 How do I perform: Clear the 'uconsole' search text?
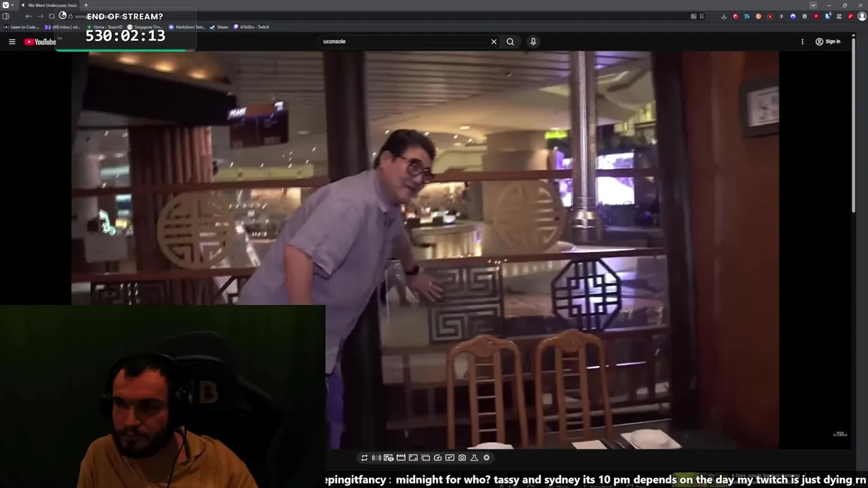point(494,41)
